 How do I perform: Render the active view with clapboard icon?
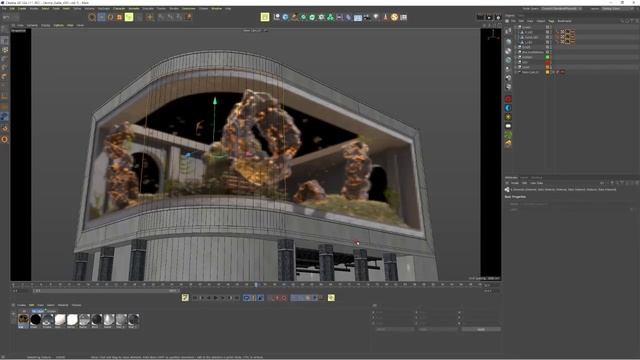tap(480, 17)
